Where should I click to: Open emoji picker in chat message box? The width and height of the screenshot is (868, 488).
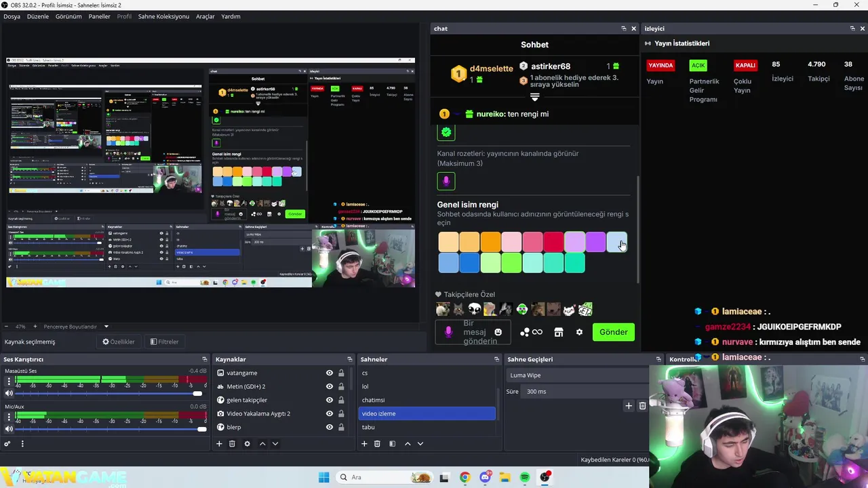click(x=498, y=332)
